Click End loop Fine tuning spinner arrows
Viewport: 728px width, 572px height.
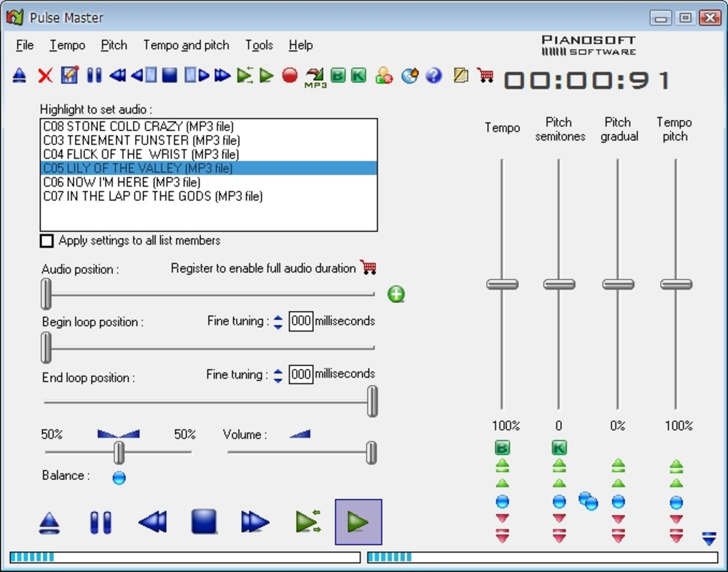tap(277, 375)
